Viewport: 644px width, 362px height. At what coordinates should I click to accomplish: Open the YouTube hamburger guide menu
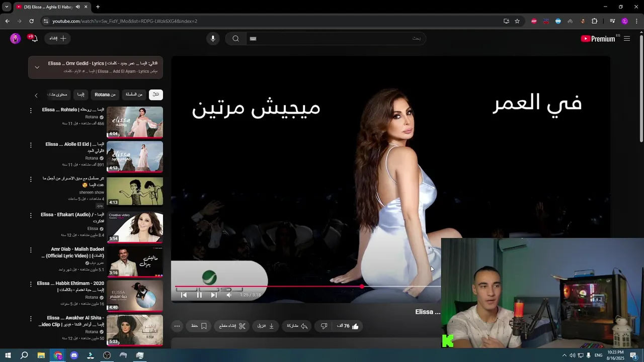tap(627, 39)
